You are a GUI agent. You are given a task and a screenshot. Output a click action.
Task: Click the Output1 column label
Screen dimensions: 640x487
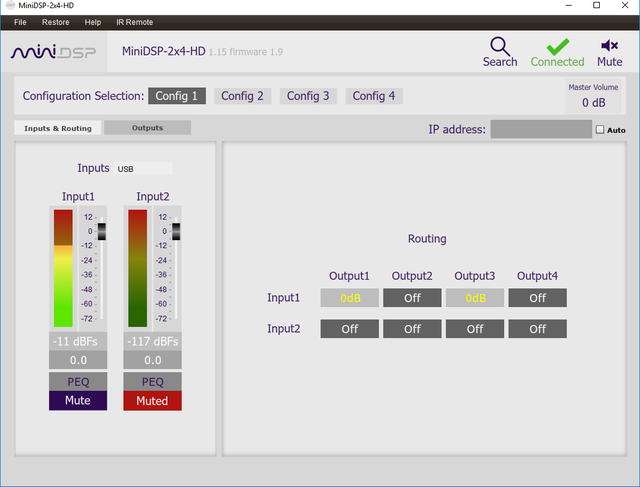pos(349,276)
